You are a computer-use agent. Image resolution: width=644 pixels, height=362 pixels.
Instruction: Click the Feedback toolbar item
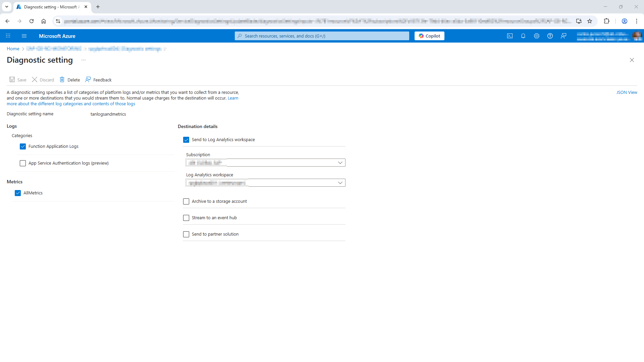coord(98,80)
